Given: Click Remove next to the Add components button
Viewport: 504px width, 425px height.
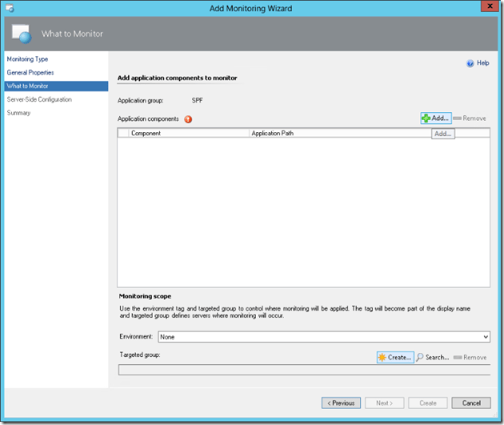Looking at the screenshot, I should (469, 118).
